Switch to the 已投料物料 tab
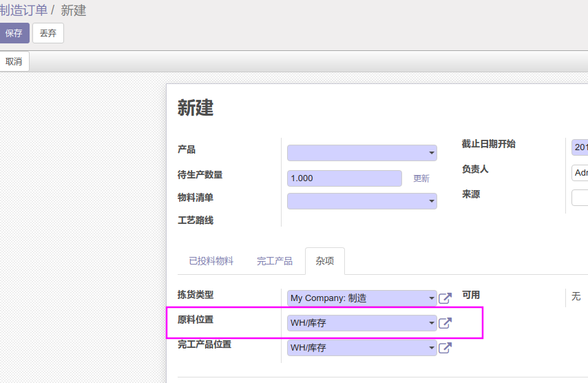 211,261
